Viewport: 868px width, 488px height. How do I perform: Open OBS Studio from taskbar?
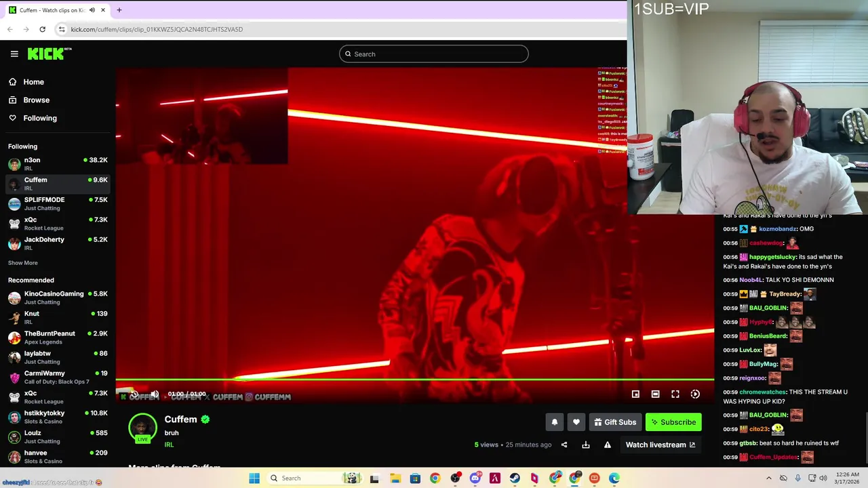455,479
